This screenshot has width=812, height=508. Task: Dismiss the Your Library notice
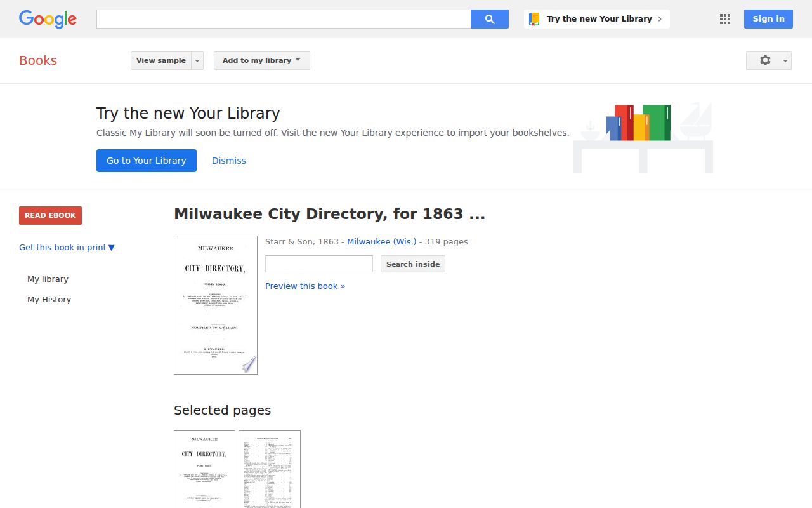pyautogui.click(x=229, y=161)
